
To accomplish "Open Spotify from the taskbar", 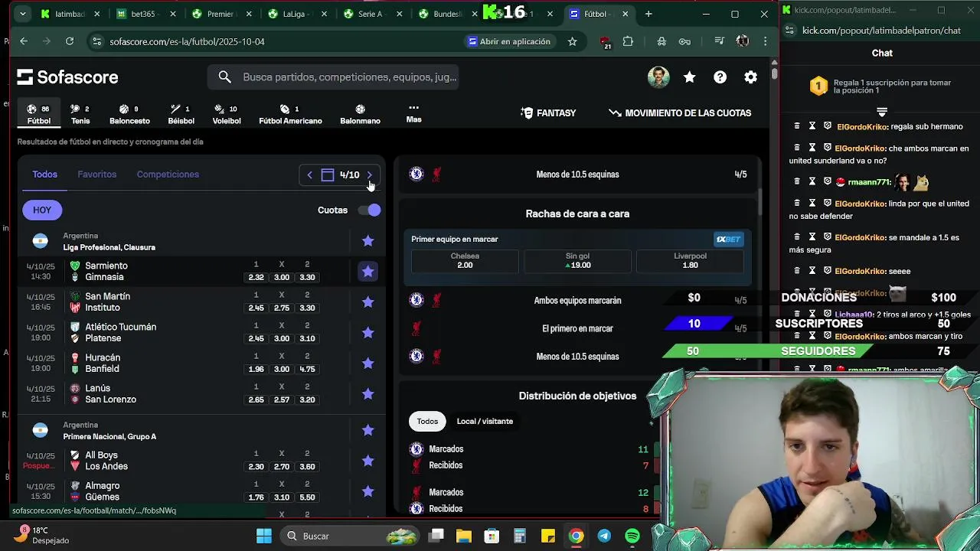I will coord(632,536).
